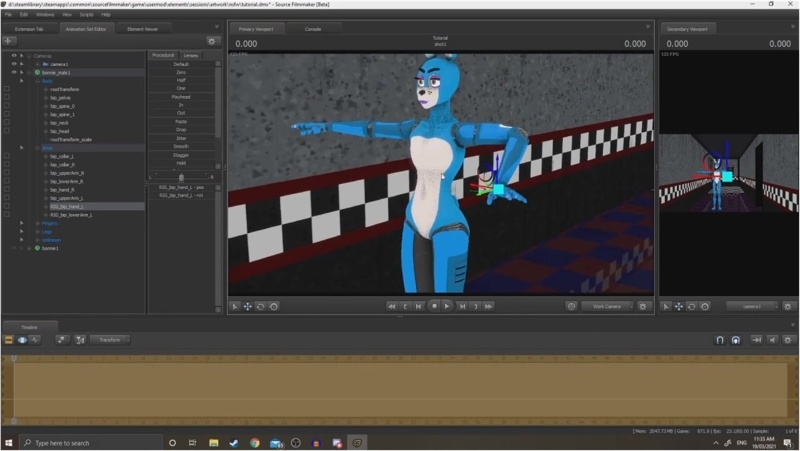Apply the Jitter procedural preset

pyautogui.click(x=181, y=138)
